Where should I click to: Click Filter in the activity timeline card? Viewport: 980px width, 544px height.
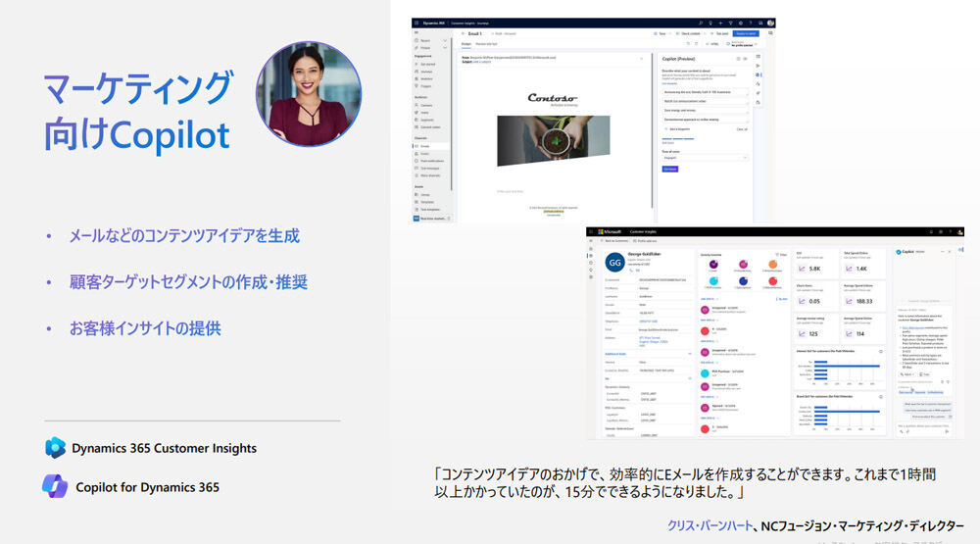781,255
